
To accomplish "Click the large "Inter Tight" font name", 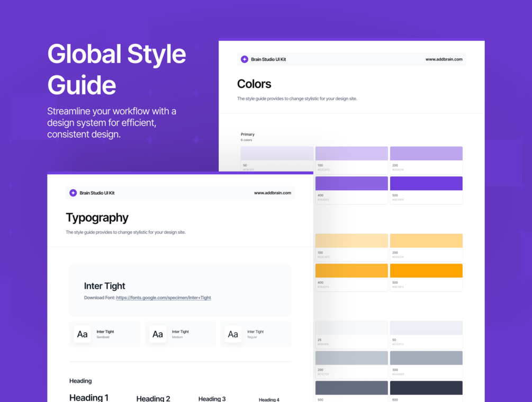I will click(104, 286).
